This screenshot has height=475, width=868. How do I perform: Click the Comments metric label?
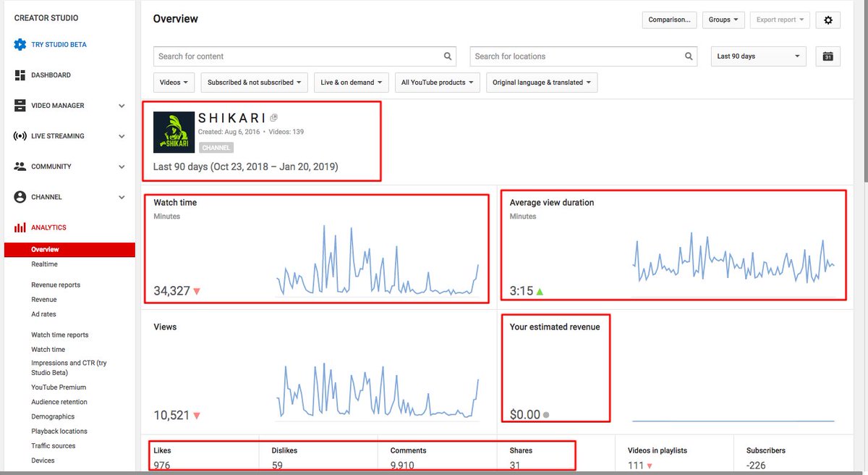tap(408, 450)
